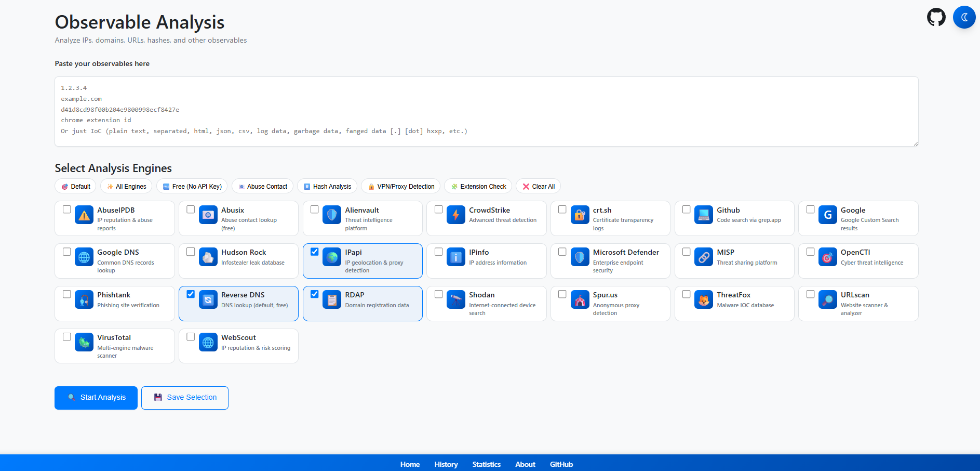The height and width of the screenshot is (471, 980).
Task: Click the Github laptop icon
Action: (704, 214)
